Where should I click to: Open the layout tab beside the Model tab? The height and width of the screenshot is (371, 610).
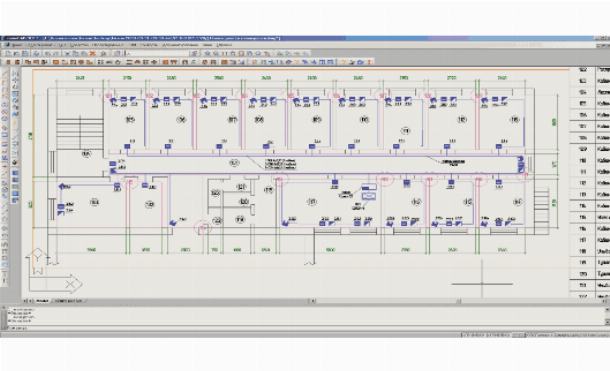[69, 301]
